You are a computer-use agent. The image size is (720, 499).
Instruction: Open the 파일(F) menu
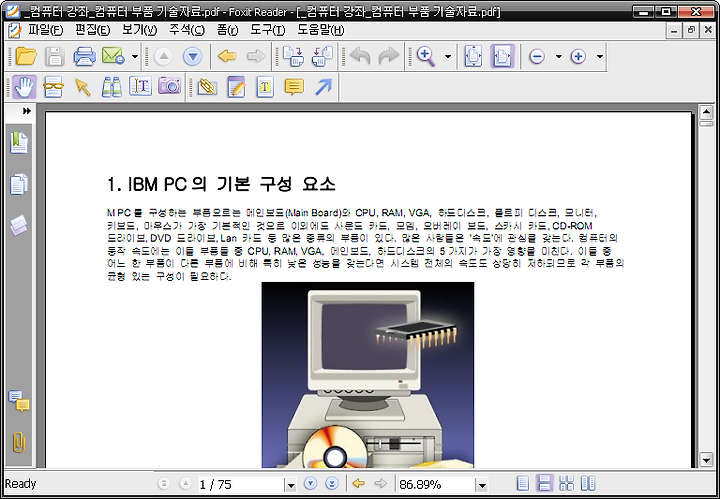coord(45,30)
